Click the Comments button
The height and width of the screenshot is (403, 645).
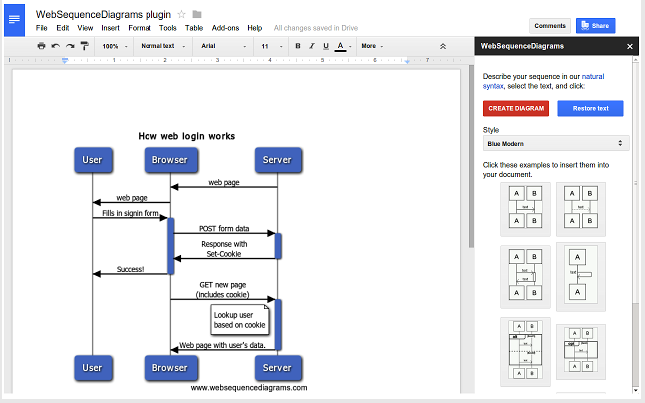[x=550, y=25]
